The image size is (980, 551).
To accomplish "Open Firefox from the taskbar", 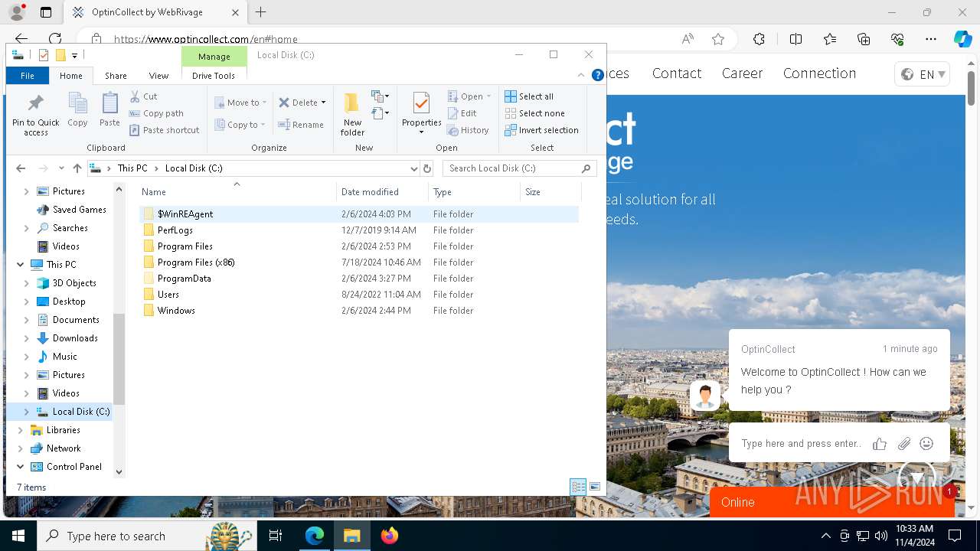I will [389, 536].
